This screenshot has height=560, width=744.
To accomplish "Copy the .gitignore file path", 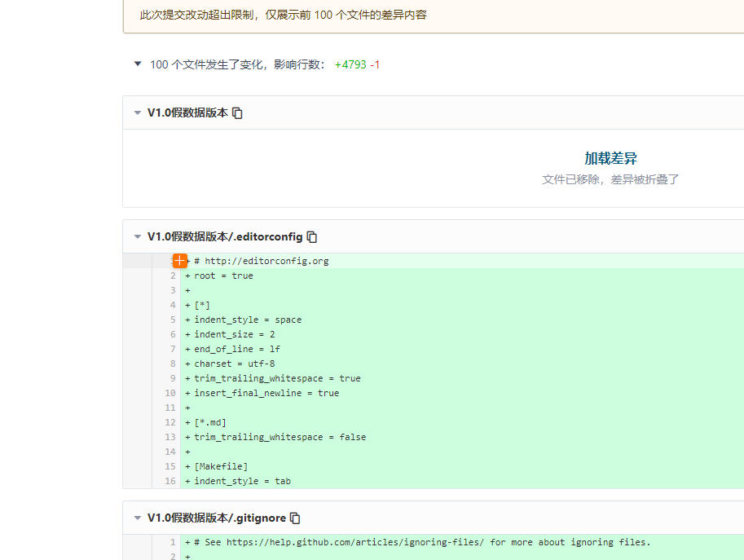I will point(296,518).
